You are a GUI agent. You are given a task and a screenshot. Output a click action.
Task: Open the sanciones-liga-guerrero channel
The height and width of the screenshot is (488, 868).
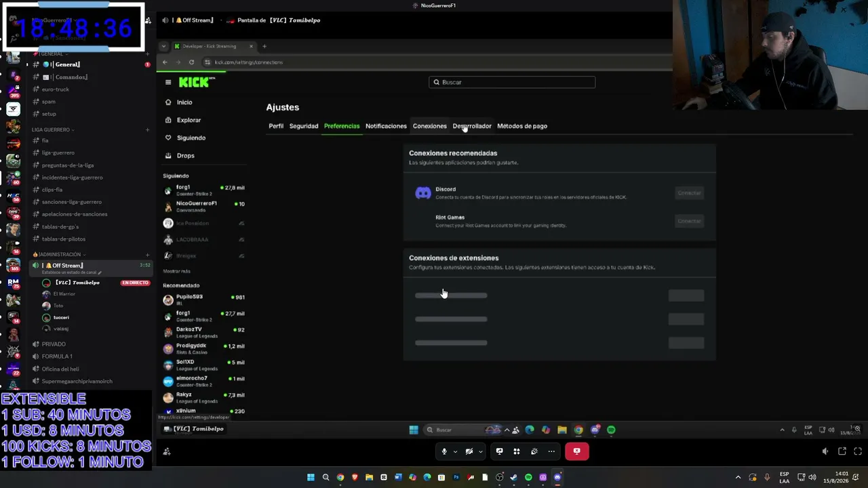pyautogui.click(x=72, y=202)
